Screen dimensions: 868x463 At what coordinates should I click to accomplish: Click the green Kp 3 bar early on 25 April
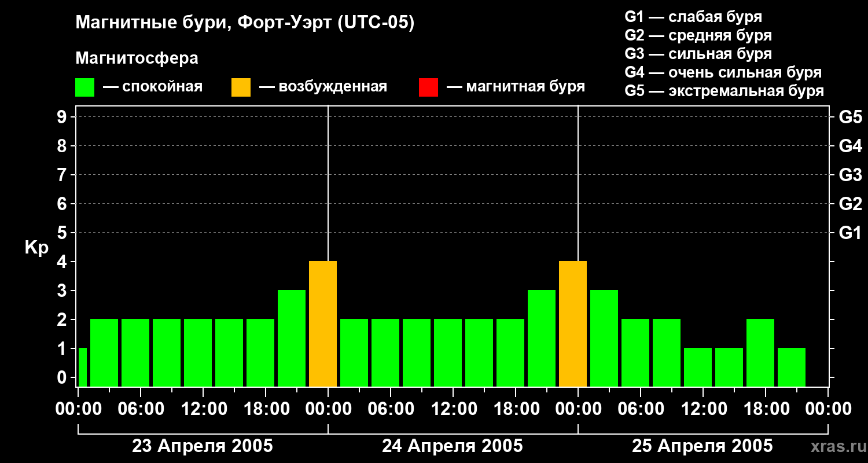[604, 339]
